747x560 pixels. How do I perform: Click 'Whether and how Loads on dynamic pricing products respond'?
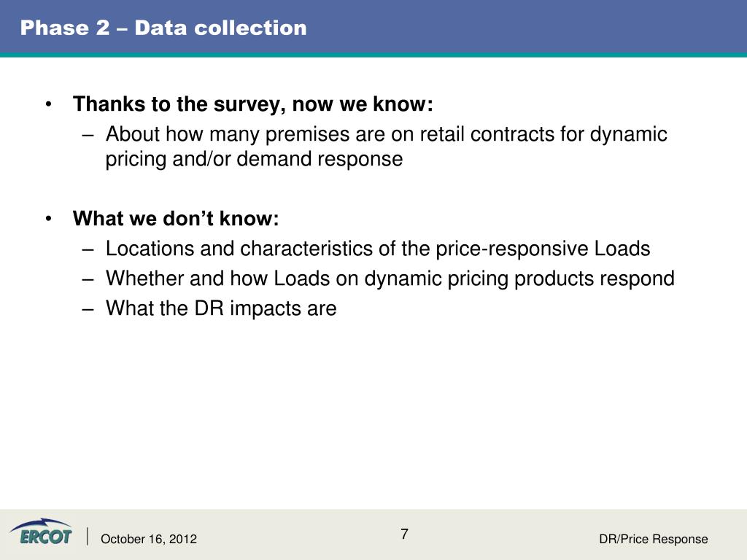click(x=390, y=279)
